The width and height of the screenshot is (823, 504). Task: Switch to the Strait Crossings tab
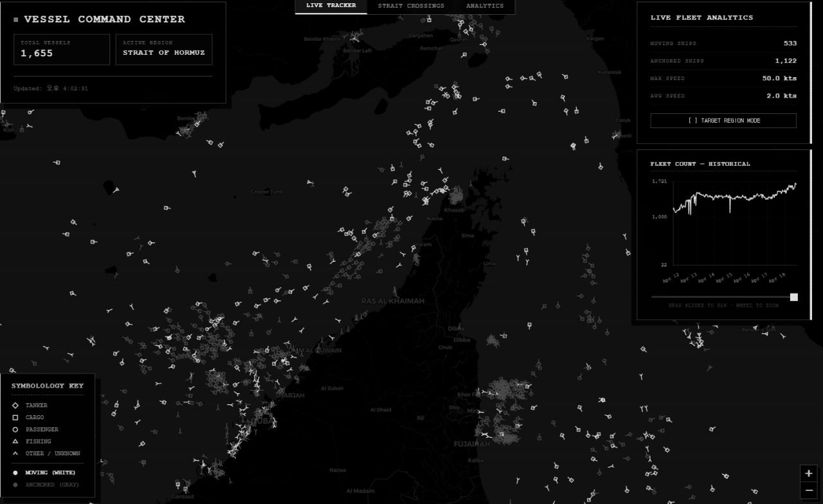pyautogui.click(x=411, y=6)
